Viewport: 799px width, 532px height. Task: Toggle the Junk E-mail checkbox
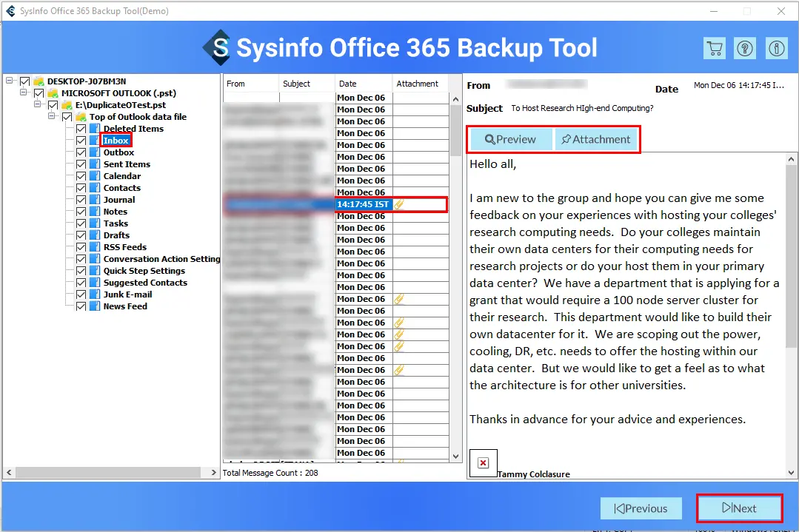[81, 294]
